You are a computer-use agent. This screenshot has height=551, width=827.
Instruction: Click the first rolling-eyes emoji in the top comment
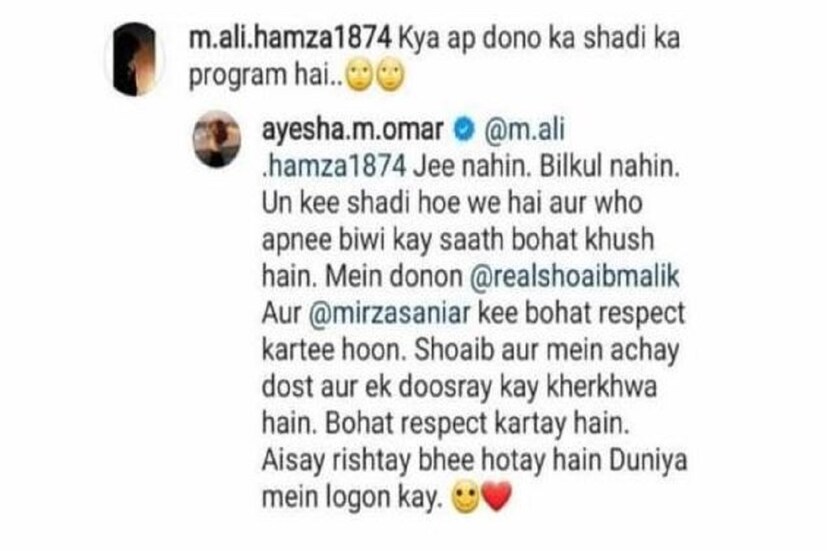coord(359,77)
